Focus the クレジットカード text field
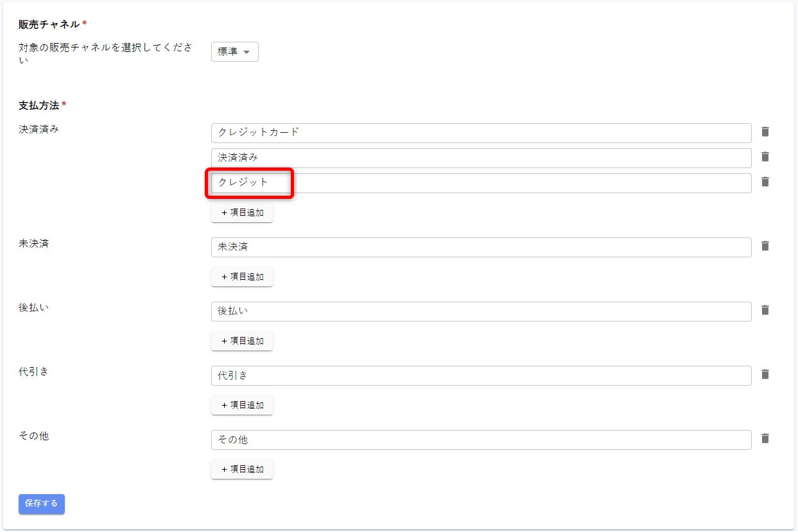Image resolution: width=798 pixels, height=532 pixels. coord(481,133)
